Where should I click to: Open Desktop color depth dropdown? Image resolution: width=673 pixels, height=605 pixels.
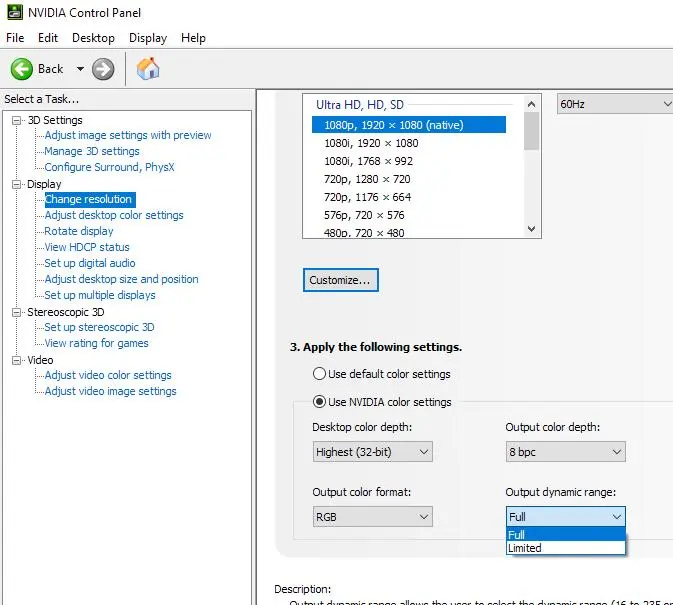(x=373, y=452)
